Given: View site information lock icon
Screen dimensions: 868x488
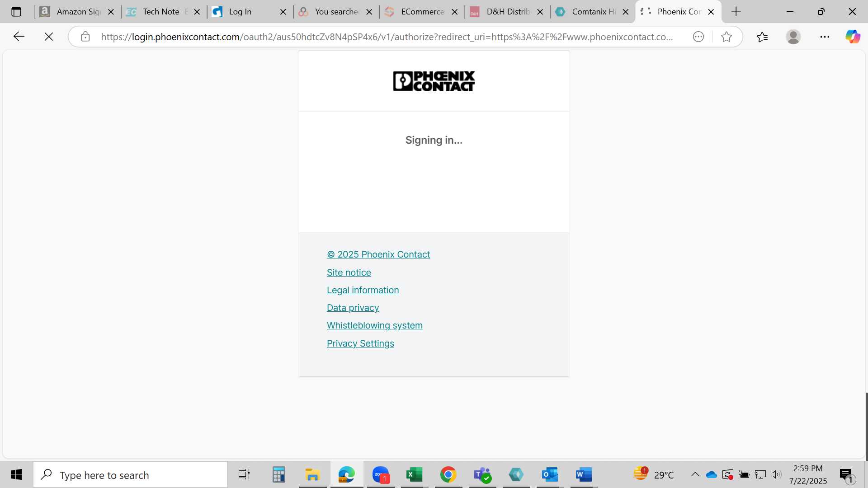Looking at the screenshot, I should click(85, 37).
